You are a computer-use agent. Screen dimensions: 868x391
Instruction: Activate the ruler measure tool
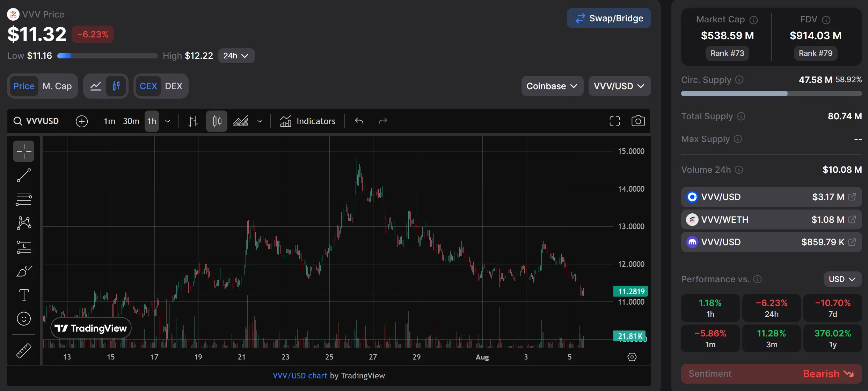pos(24,351)
